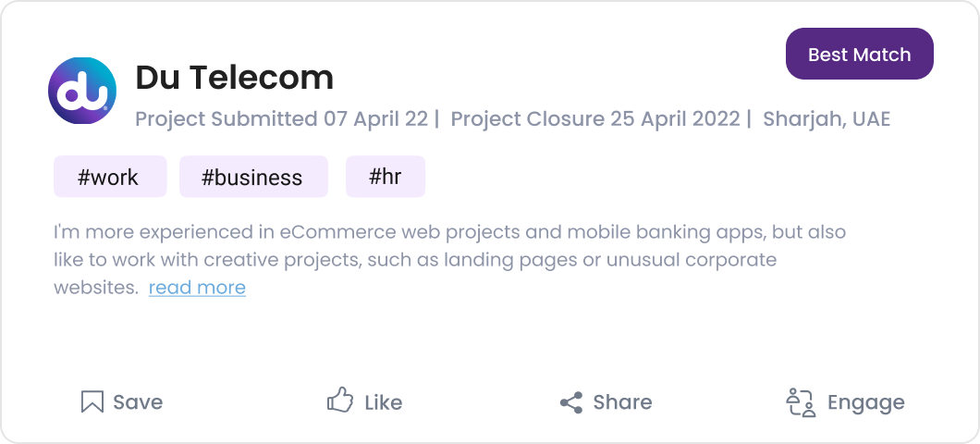Click the Share network icon
980x444 pixels.
571,402
